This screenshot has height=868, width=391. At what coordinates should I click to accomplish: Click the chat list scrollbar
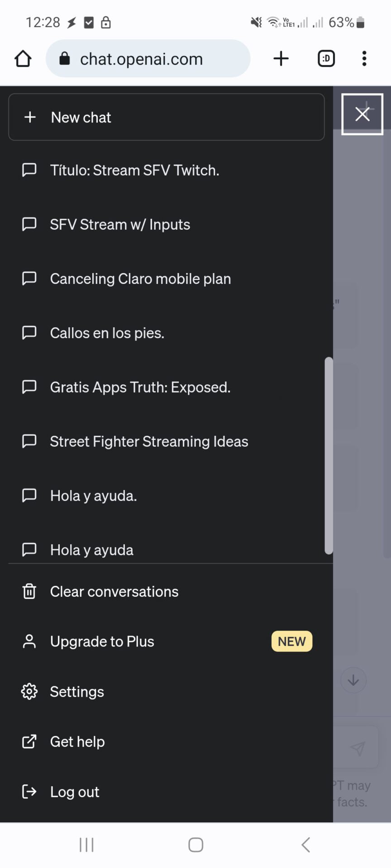point(329,456)
